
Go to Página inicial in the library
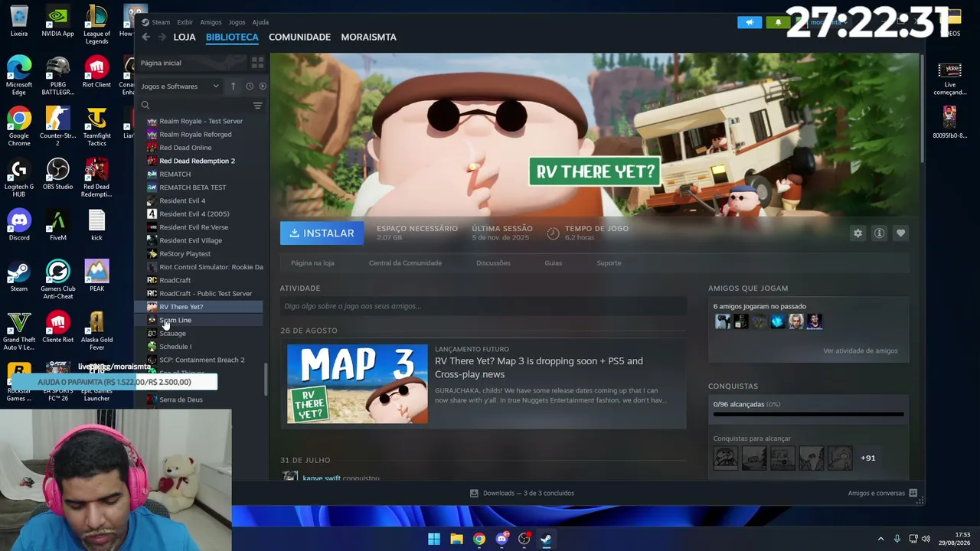(x=161, y=63)
